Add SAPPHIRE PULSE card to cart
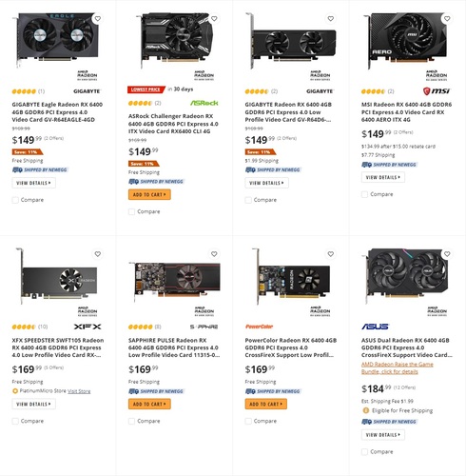The image size is (466, 476). [x=149, y=404]
